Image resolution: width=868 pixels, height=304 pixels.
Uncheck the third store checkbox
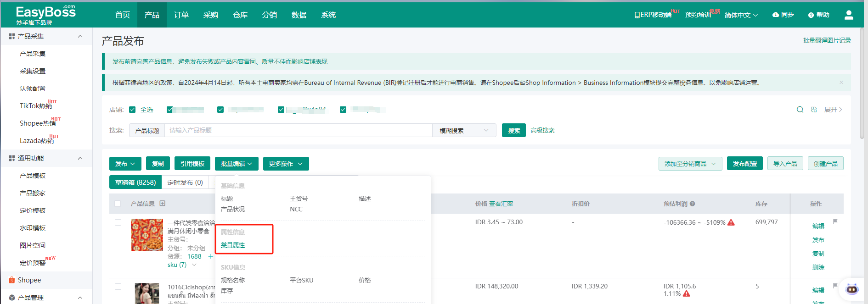point(220,110)
